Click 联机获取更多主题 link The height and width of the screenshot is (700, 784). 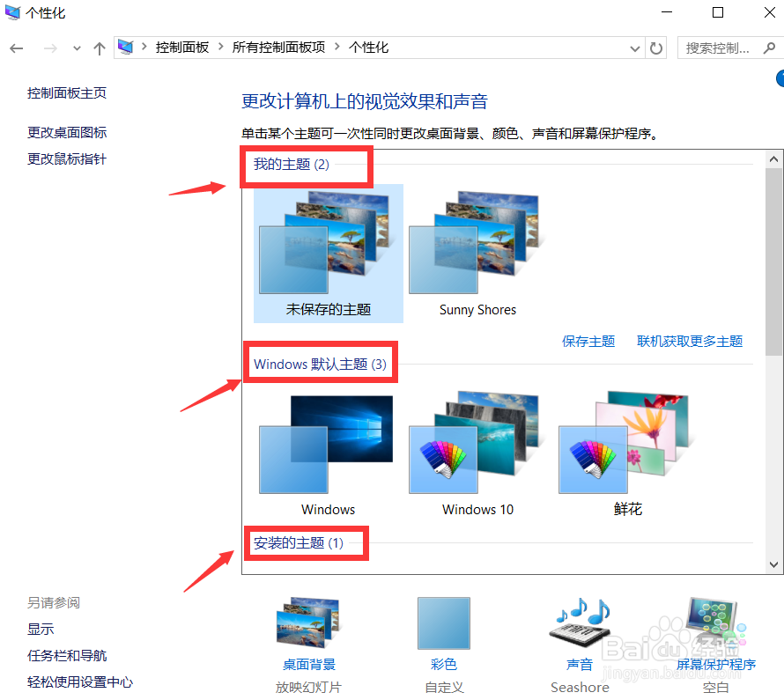(x=690, y=342)
